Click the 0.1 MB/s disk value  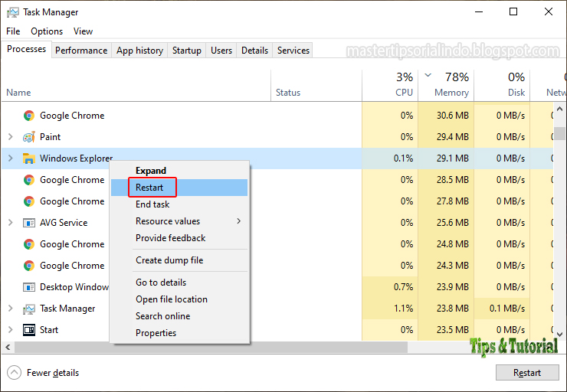click(x=507, y=309)
